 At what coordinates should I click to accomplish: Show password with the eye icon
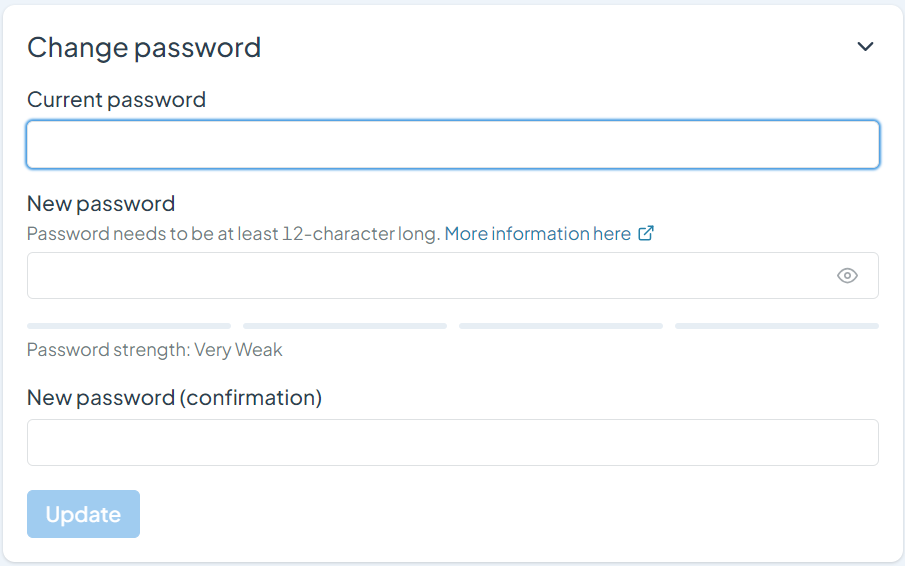pos(847,276)
